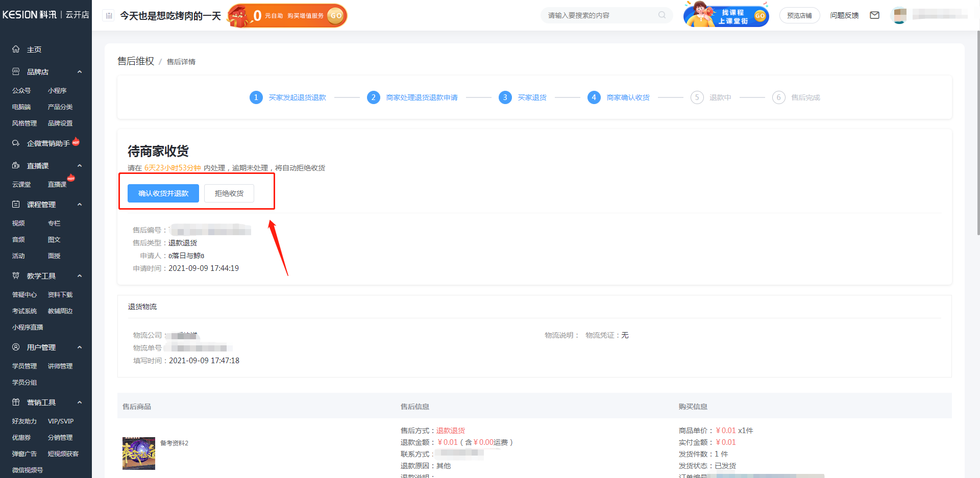Screen dimensions: 980x478
Task: Click the user avatar in top bar
Action: coord(899,15)
